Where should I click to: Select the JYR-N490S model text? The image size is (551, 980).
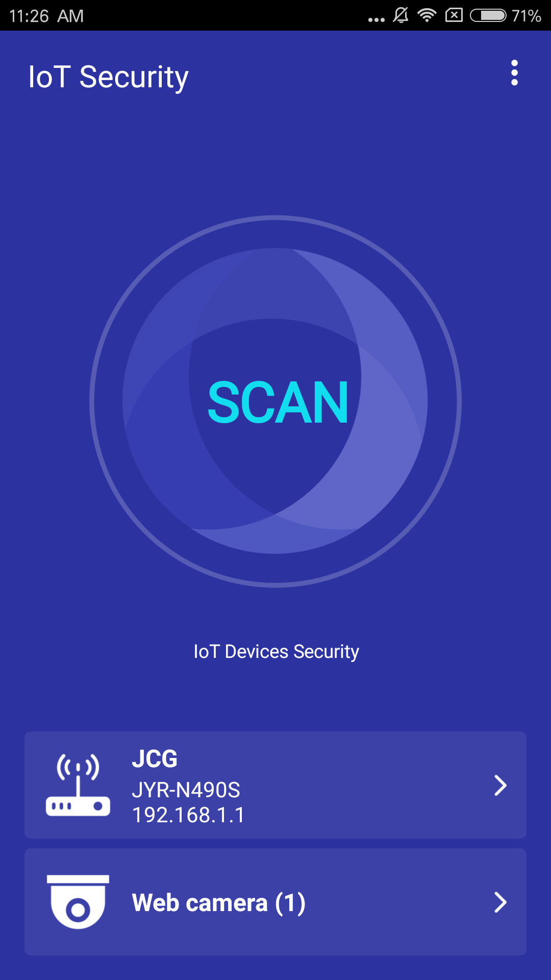[186, 790]
